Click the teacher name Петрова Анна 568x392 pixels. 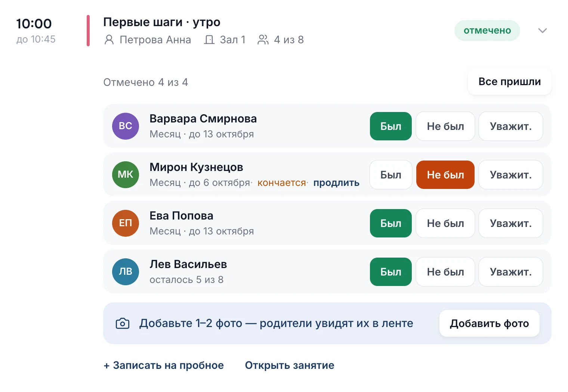click(155, 40)
